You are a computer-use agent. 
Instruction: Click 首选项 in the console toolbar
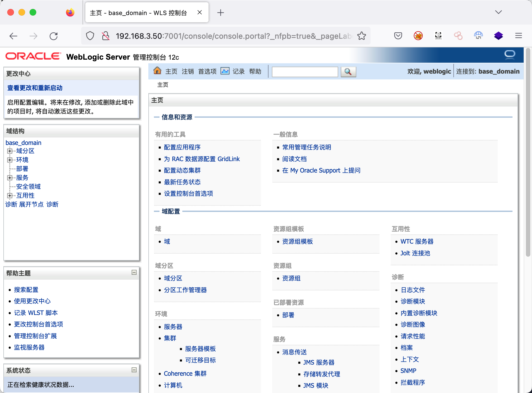pyautogui.click(x=207, y=72)
